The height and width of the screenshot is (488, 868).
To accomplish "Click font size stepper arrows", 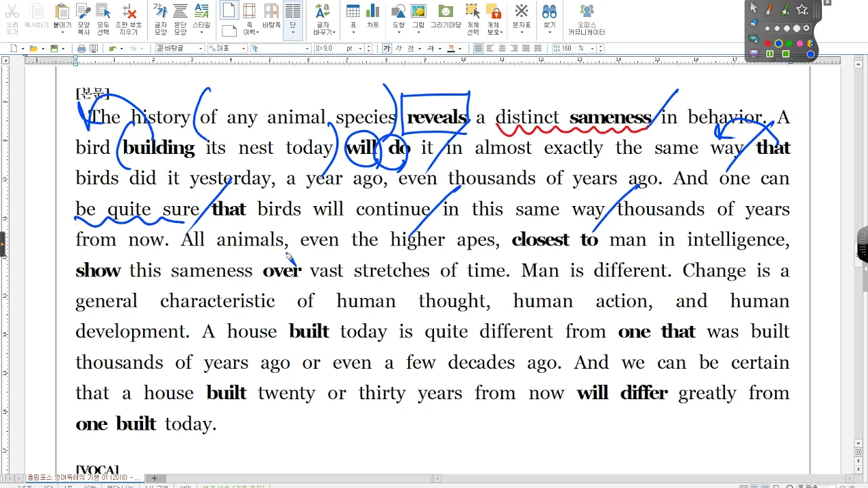I will tap(369, 49).
